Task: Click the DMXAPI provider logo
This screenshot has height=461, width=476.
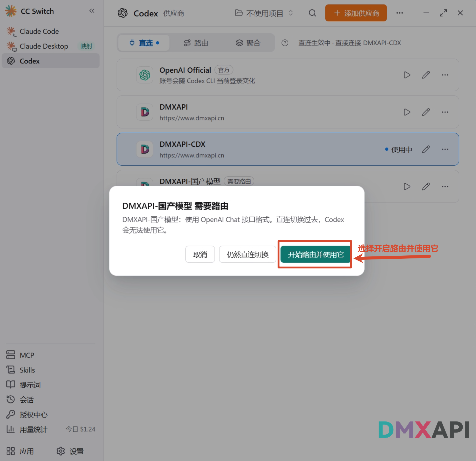Action: click(145, 112)
